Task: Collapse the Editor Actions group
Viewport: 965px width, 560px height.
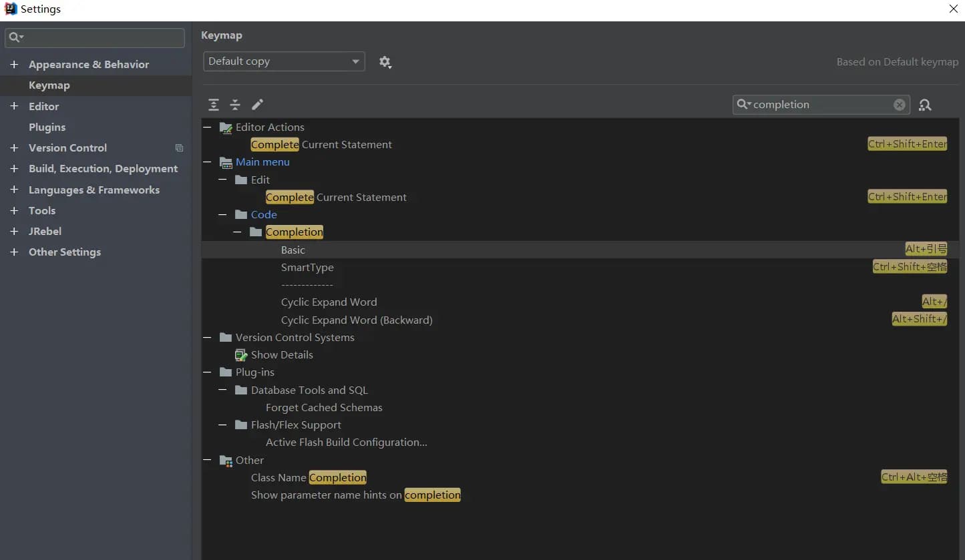Action: tap(208, 127)
